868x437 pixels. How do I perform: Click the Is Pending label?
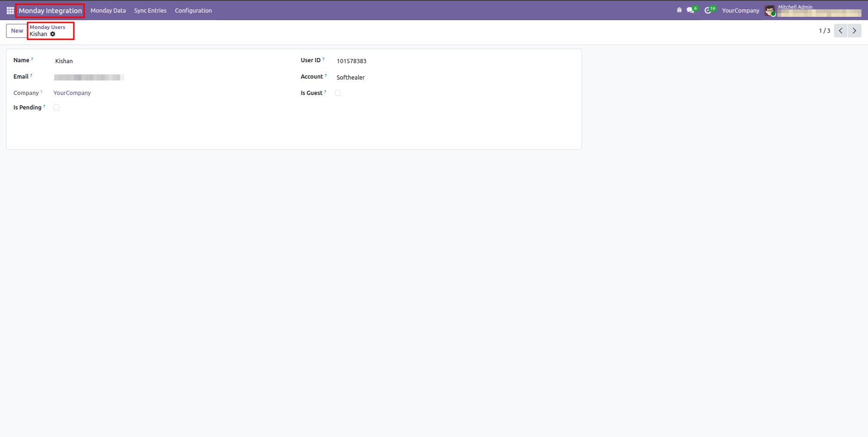[28, 108]
